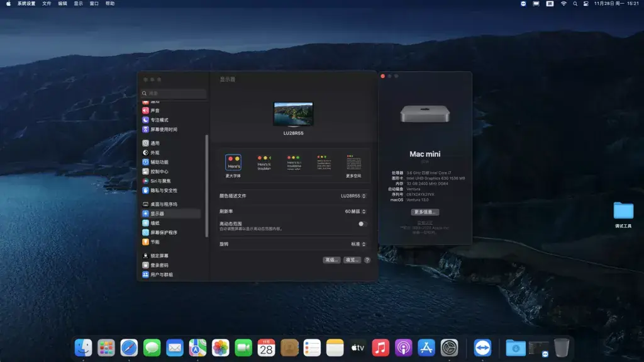Viewport: 644px width, 362px height.
Task: Click the 夜览… (Night Shift) button
Action: pyautogui.click(x=352, y=260)
